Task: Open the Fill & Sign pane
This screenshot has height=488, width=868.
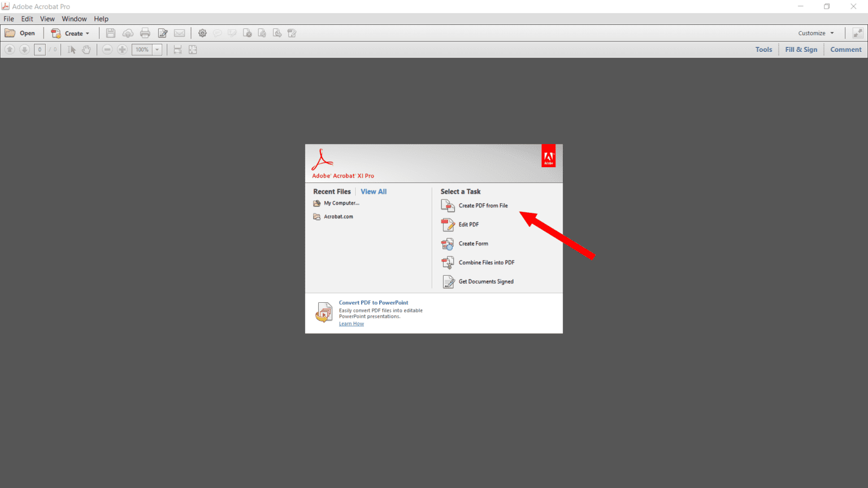Action: (801, 50)
